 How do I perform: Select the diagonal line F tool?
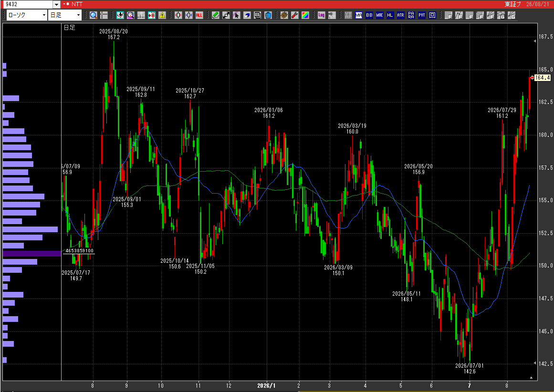(459, 15)
